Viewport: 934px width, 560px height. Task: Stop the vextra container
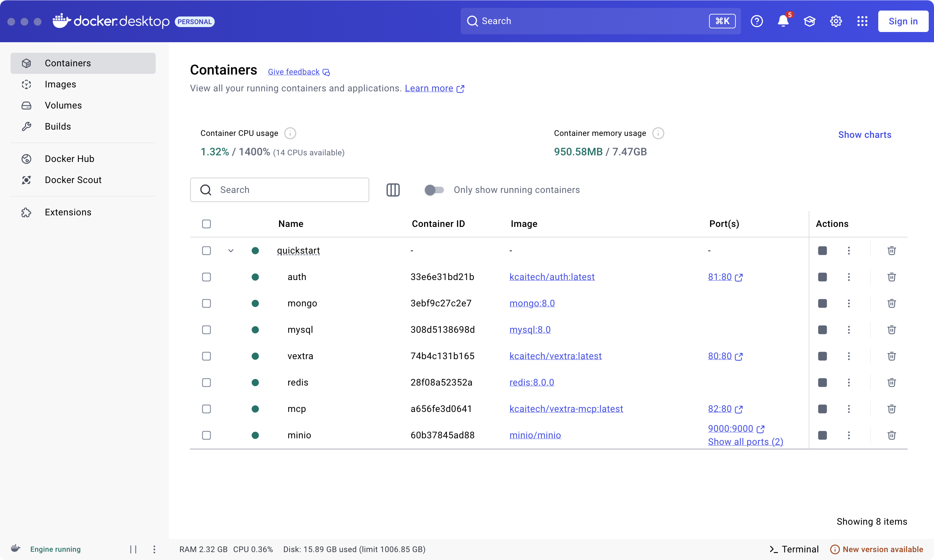point(822,356)
